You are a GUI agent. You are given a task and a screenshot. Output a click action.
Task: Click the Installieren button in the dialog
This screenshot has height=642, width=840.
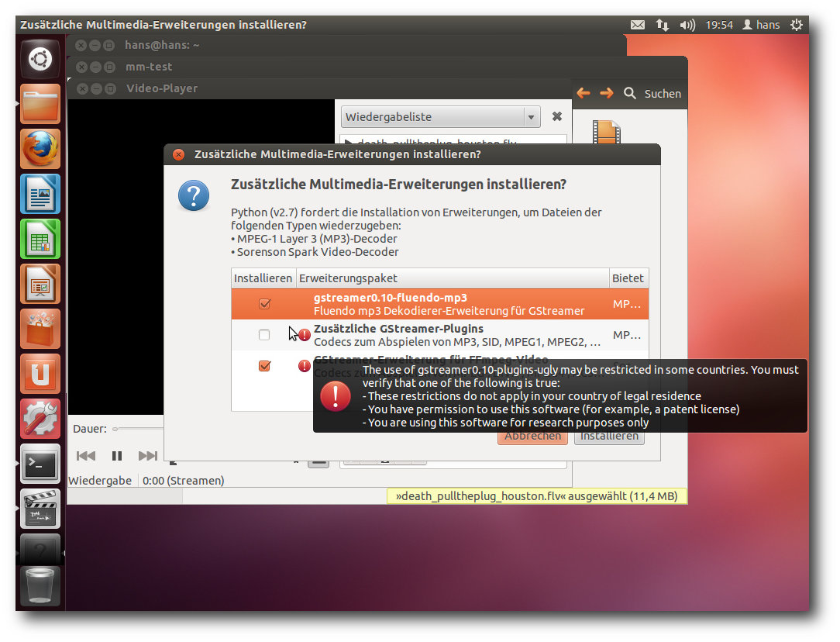[x=609, y=437]
